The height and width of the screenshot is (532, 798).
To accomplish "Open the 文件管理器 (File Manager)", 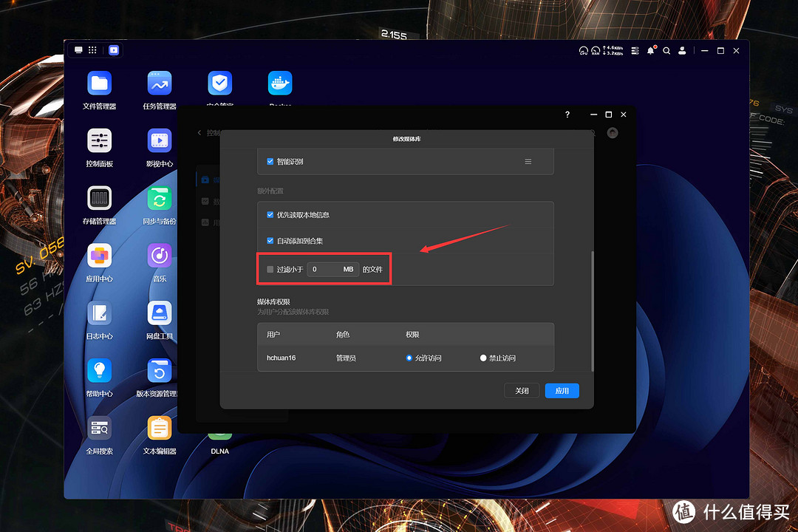I will tap(99, 82).
